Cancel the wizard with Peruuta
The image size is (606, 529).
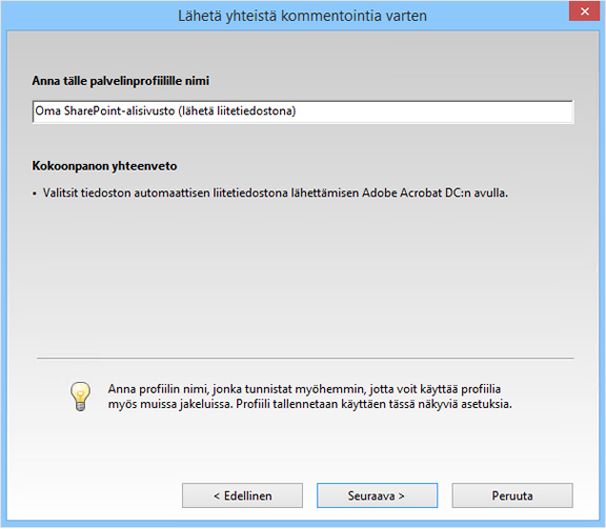(x=512, y=495)
